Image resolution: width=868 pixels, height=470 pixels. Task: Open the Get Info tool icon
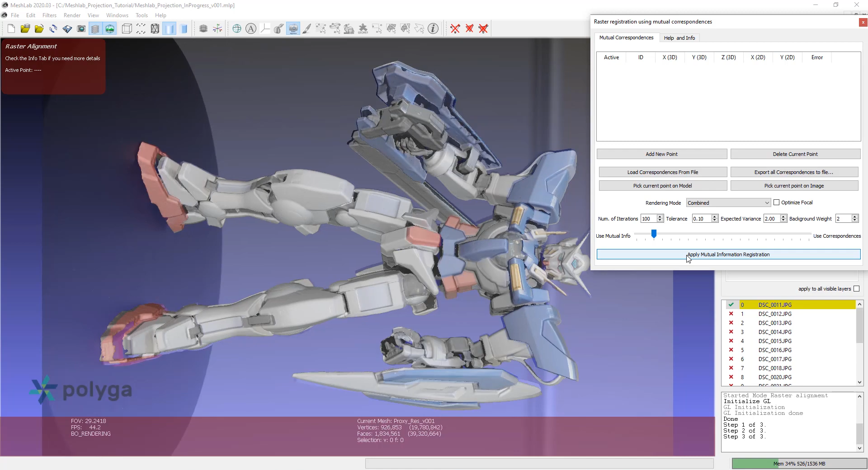click(433, 29)
